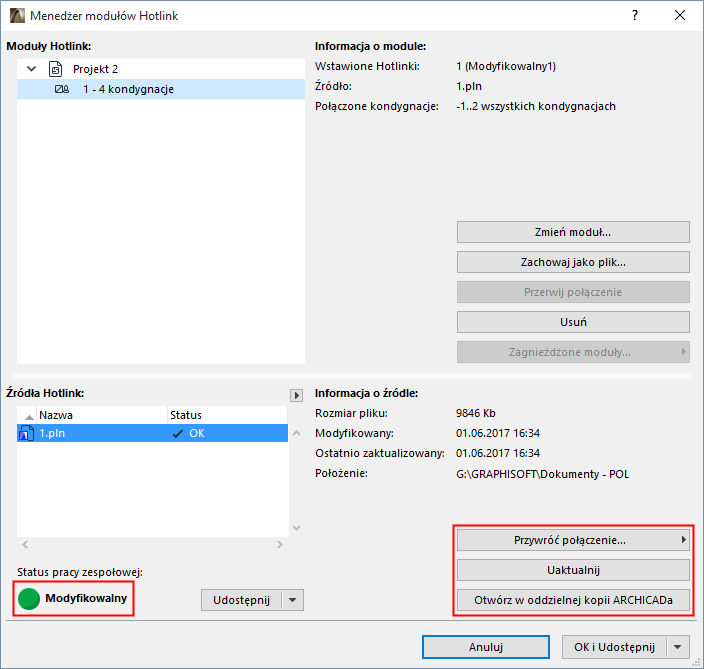Sort sources by 'Status' column
Screen dimensions: 704x669
coord(227,415)
